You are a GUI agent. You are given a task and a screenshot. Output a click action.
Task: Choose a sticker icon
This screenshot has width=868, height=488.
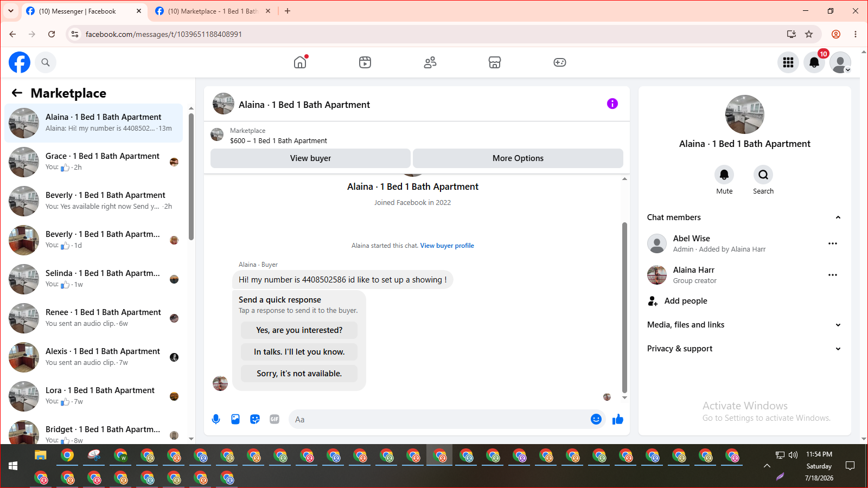(255, 419)
